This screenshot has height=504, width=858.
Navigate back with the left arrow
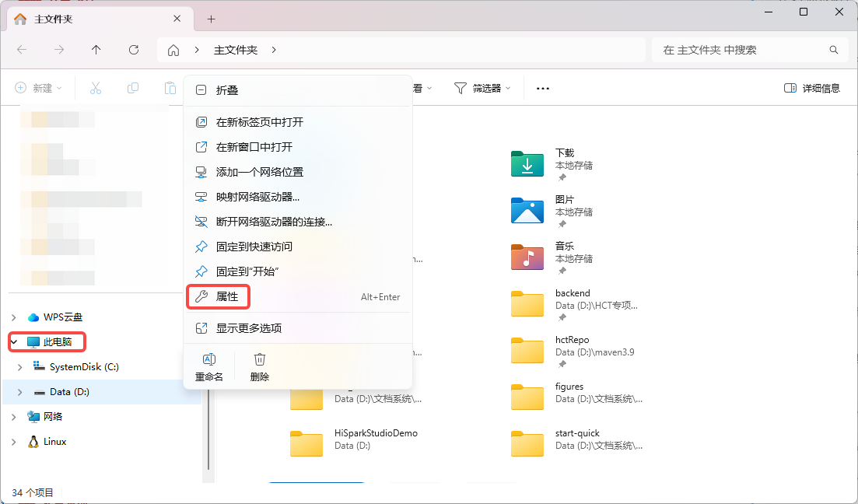click(x=22, y=50)
